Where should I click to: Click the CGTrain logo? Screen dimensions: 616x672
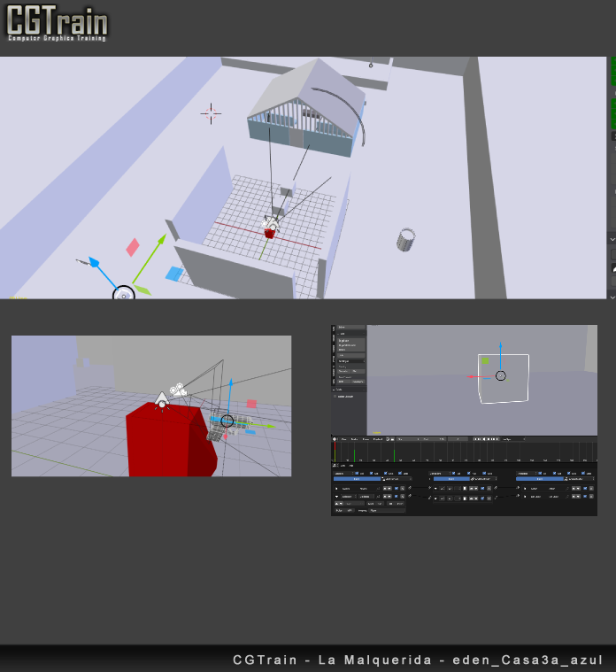click(x=57, y=24)
